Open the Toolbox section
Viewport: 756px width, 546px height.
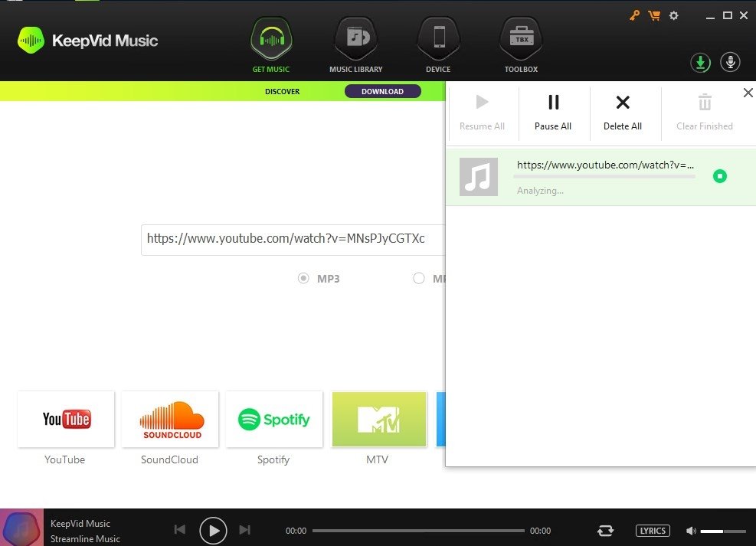(521, 45)
